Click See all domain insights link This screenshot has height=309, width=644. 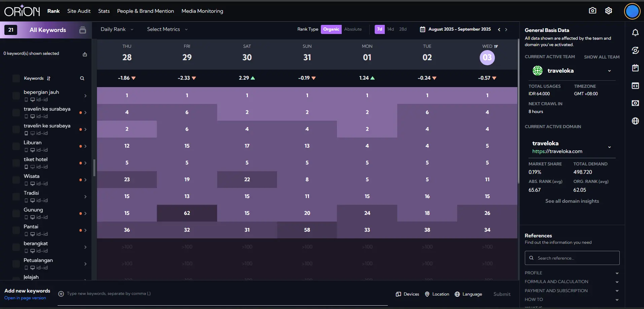pyautogui.click(x=572, y=201)
